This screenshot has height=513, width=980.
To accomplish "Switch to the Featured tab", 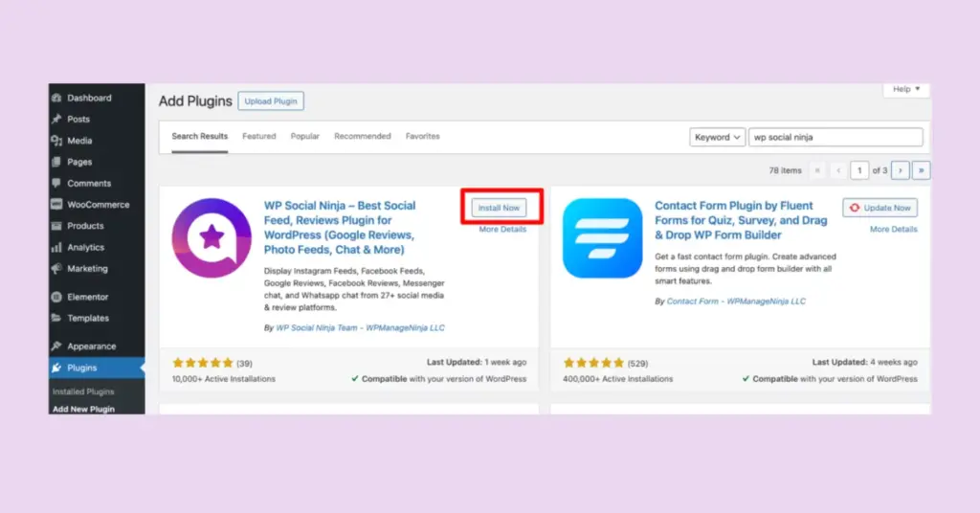I will (258, 136).
